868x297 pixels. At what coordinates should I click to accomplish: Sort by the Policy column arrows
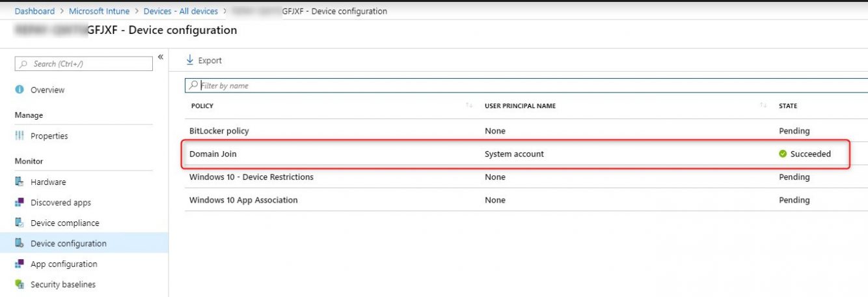(469, 106)
